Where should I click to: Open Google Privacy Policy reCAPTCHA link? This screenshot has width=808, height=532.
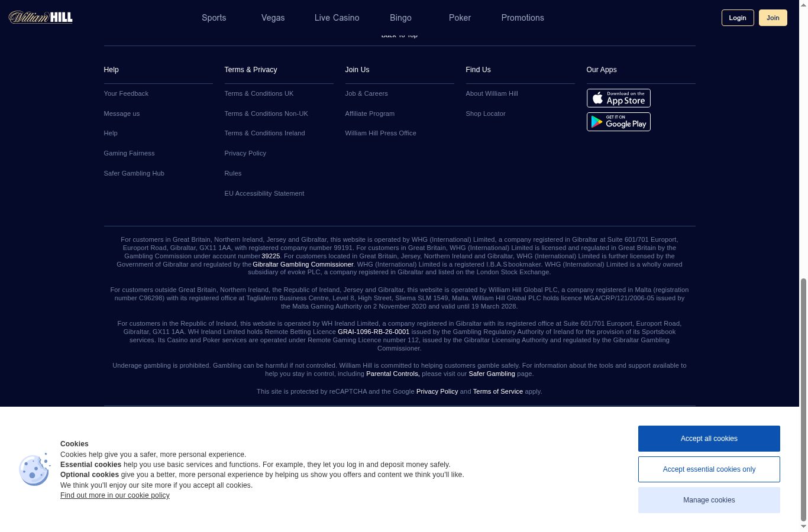437,391
